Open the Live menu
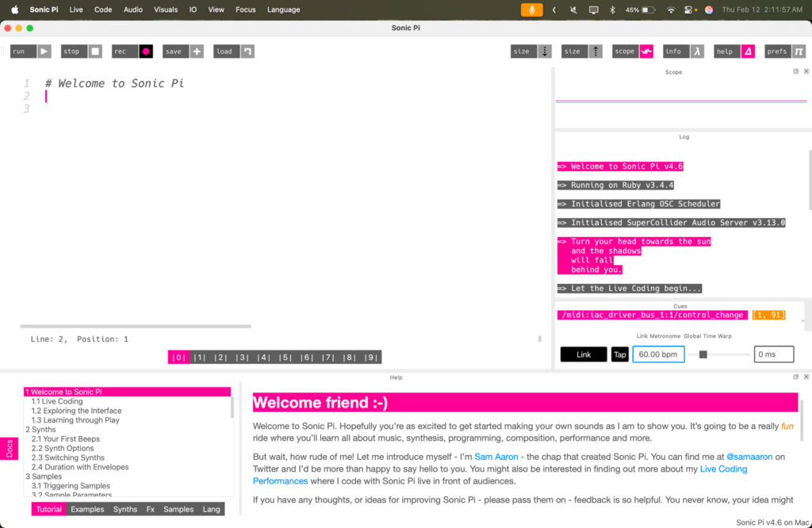 pos(75,10)
